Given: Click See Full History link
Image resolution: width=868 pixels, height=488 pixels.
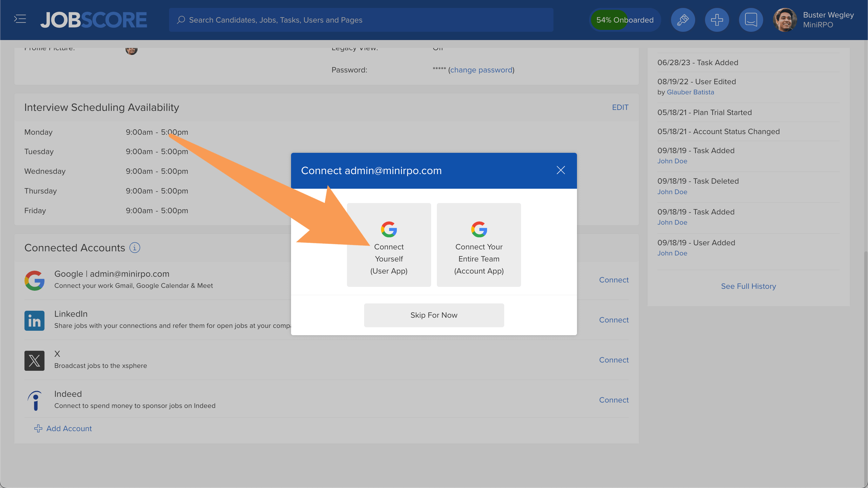Looking at the screenshot, I should click(x=749, y=286).
